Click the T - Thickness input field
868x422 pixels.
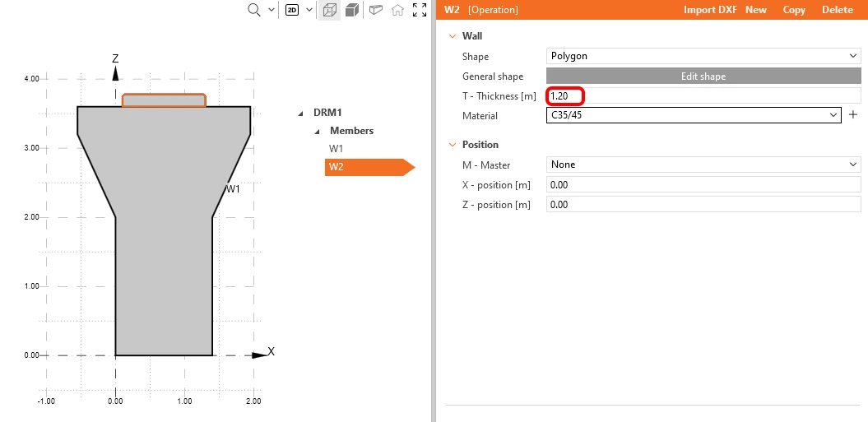(x=703, y=95)
